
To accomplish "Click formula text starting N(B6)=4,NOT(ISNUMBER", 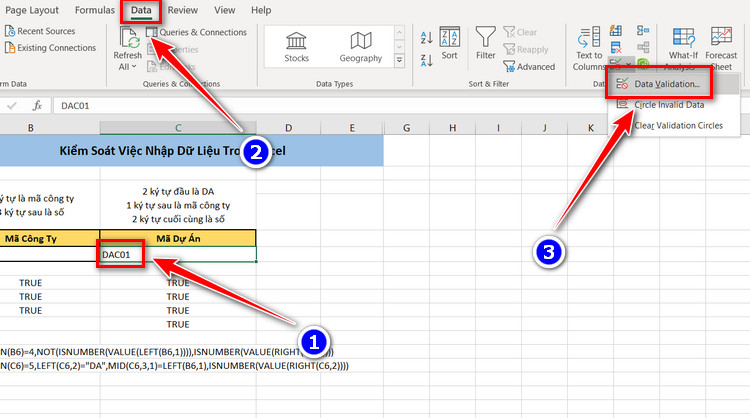I will (x=166, y=352).
